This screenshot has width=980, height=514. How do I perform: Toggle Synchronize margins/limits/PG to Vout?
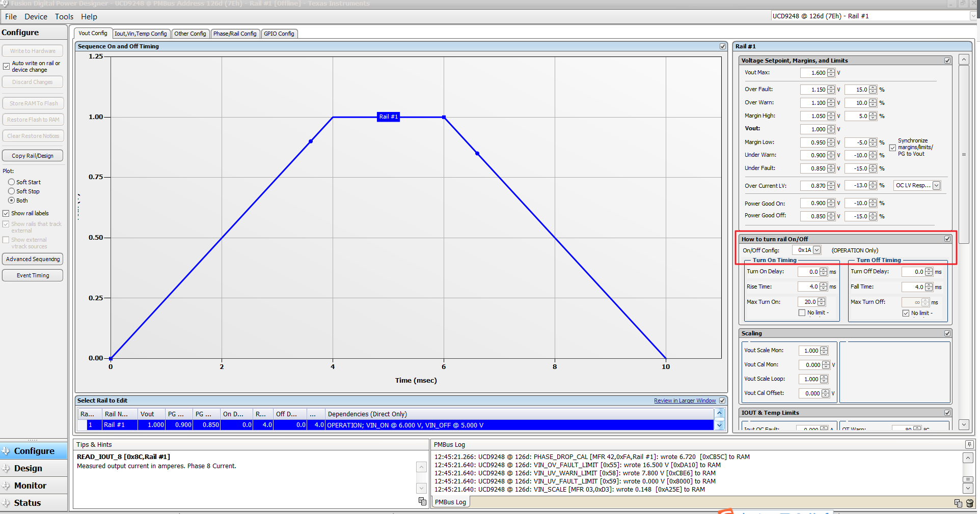point(892,148)
